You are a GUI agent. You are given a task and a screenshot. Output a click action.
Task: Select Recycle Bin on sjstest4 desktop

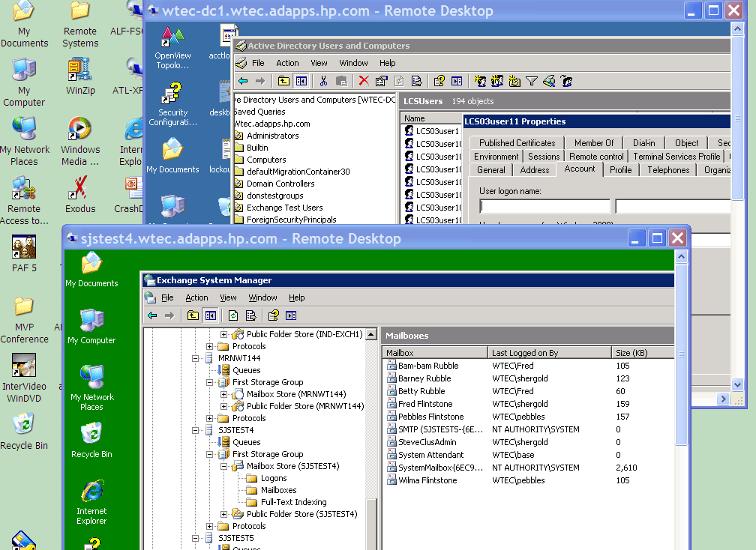[91, 440]
